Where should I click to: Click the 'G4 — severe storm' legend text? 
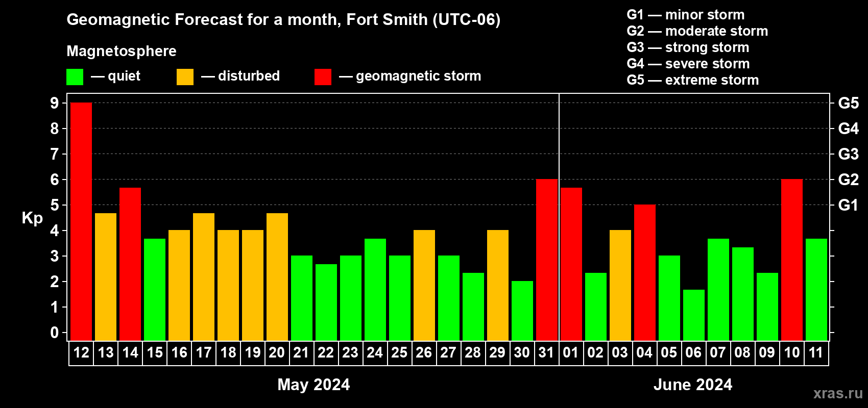(x=688, y=64)
